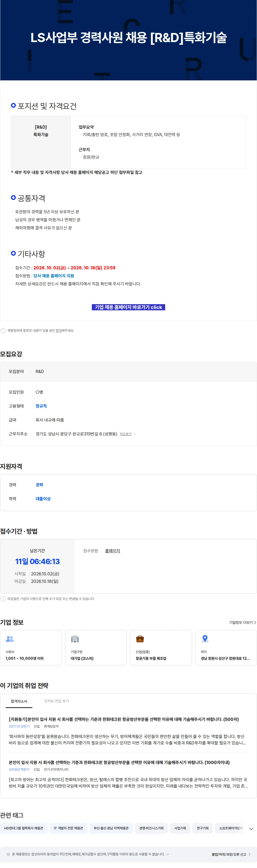Switch to the 합격자소서 tab

tap(19, 701)
